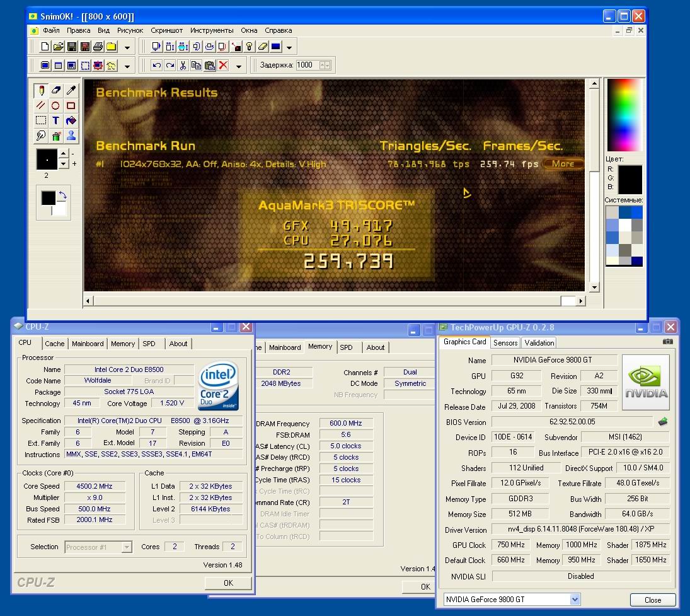Switch to Cache tab in front CPU-Z

tap(55, 344)
